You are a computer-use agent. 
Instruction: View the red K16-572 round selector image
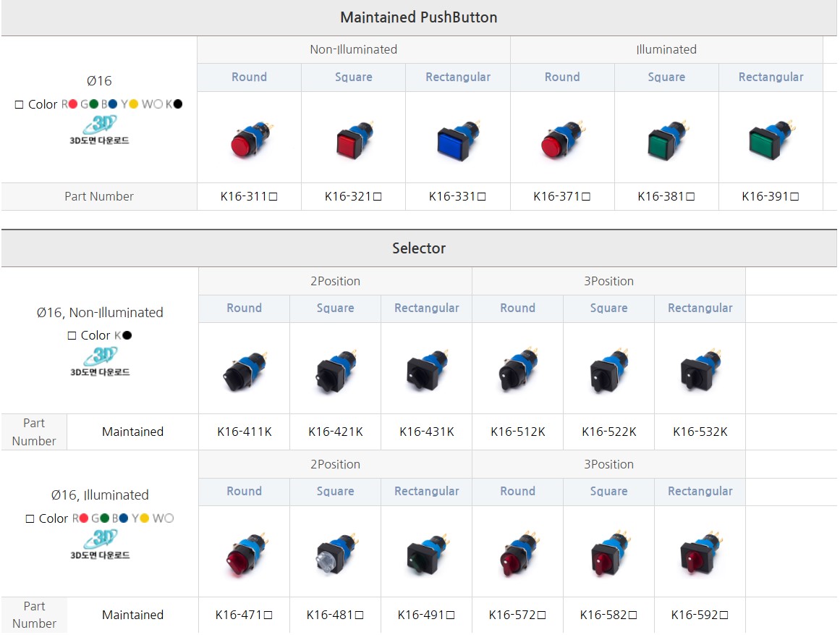[x=517, y=554]
